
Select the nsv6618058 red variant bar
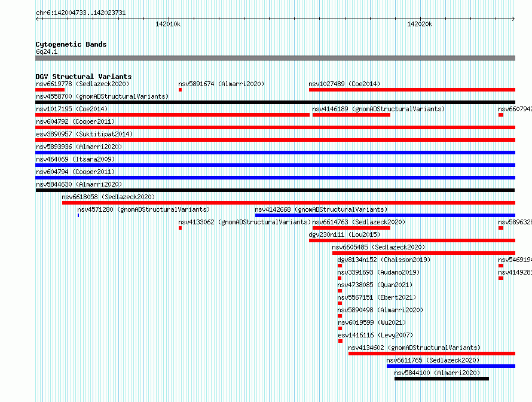pos(289,203)
